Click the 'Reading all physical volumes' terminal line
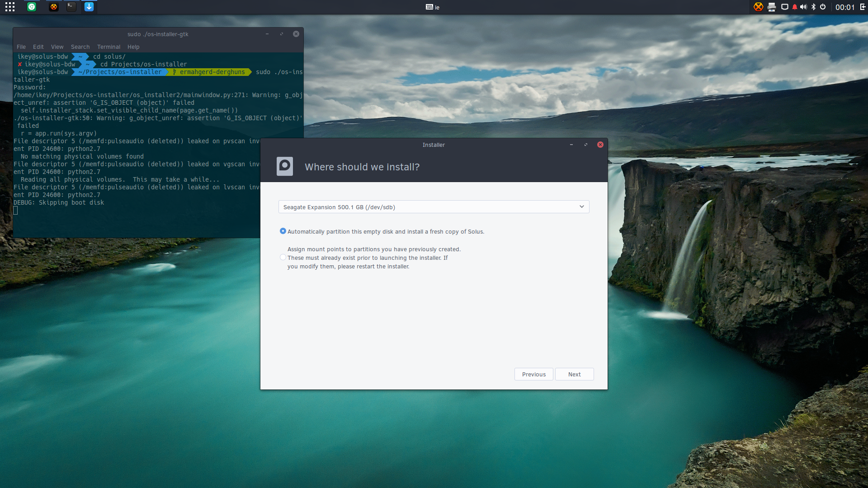Viewport: 868px width, 488px height. pyautogui.click(x=120, y=179)
